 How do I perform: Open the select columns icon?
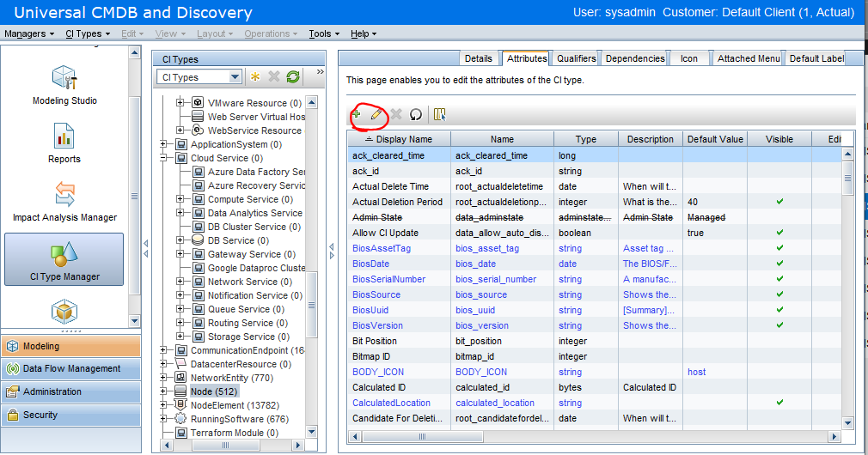[x=439, y=114]
